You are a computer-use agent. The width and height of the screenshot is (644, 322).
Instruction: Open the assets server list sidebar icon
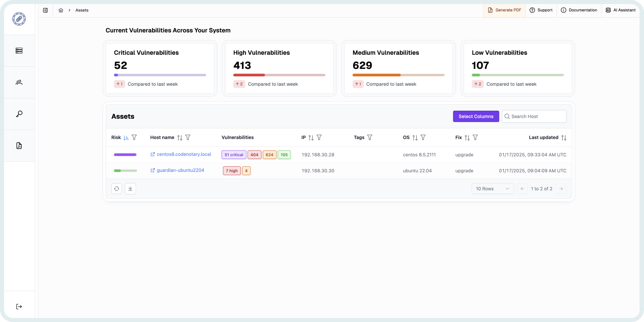19,51
